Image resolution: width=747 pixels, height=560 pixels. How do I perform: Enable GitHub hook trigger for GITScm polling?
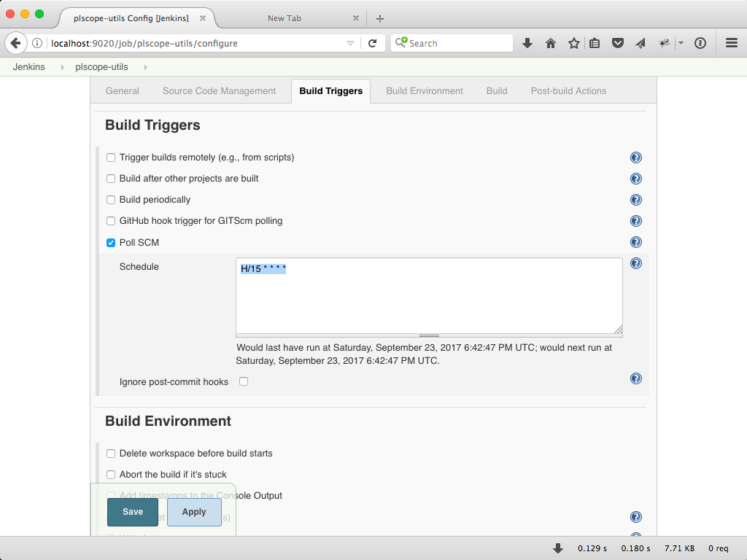click(x=111, y=221)
